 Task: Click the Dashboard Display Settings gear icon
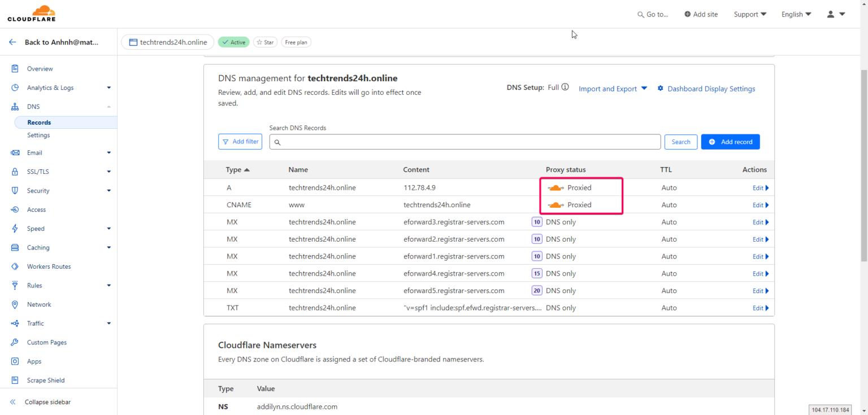[660, 89]
